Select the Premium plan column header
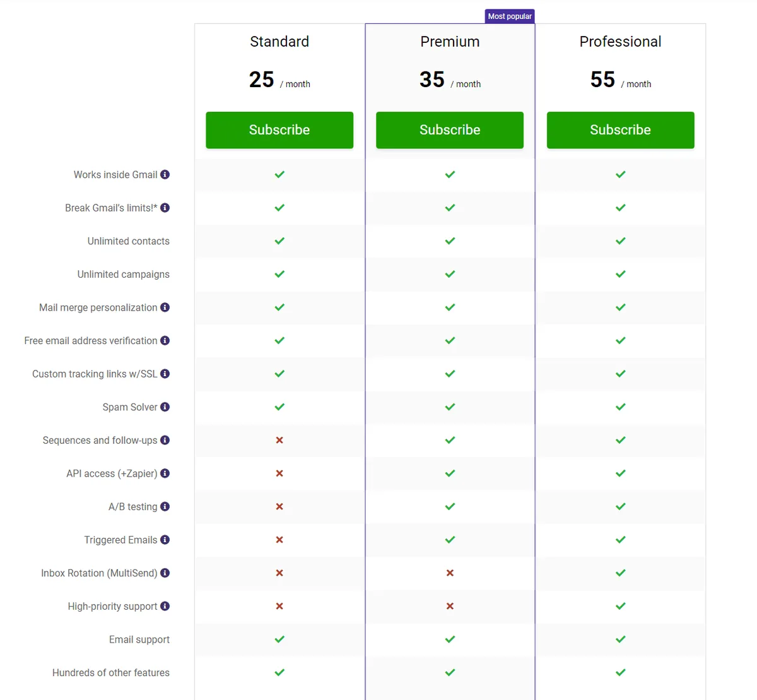 coord(450,42)
